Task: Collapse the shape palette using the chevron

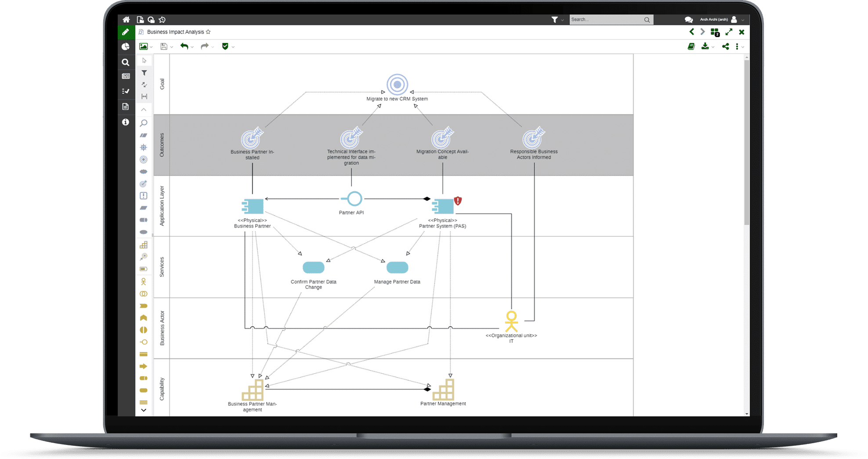Action: pyautogui.click(x=144, y=109)
